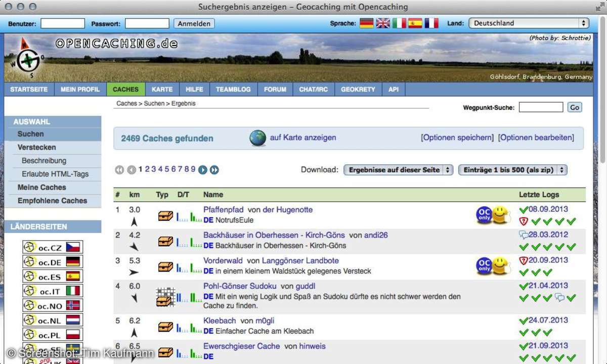
Task: Click smiley icon in Vorderwald row
Action: 500,265
